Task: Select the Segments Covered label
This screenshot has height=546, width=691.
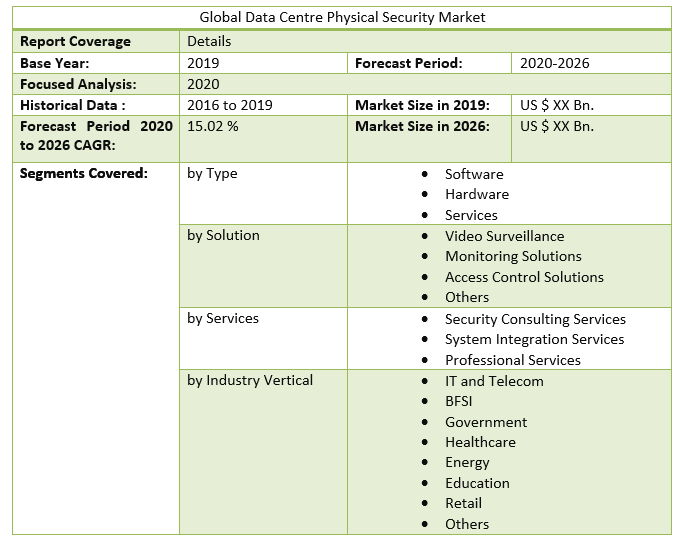Action: coord(84,173)
